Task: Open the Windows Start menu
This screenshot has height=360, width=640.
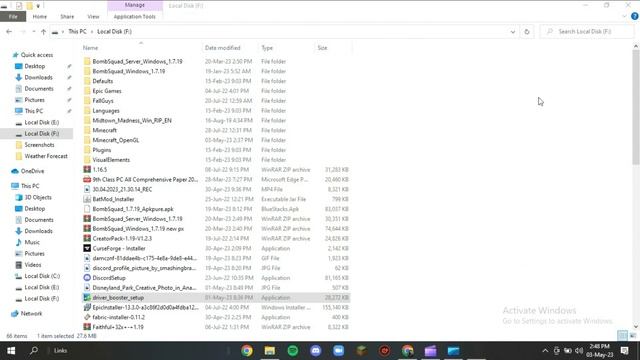Action: (x=11, y=351)
